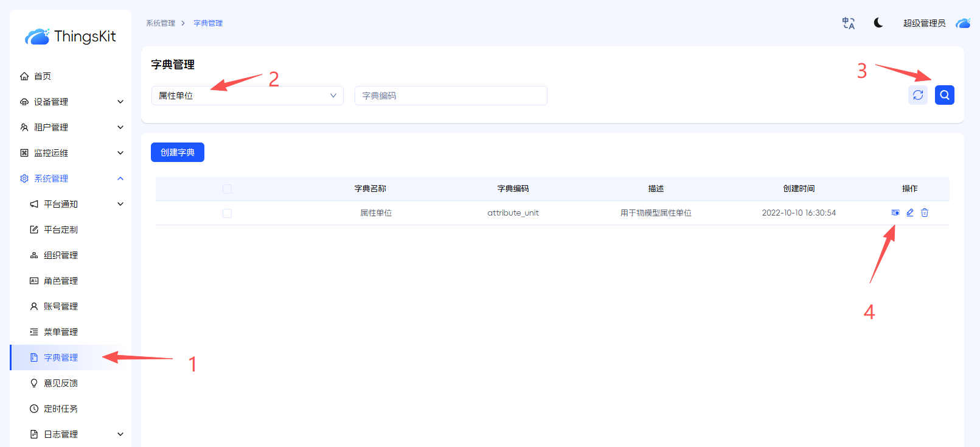Toggle dark mode moon icon
Screen dimensions: 980x447
coord(878,23)
